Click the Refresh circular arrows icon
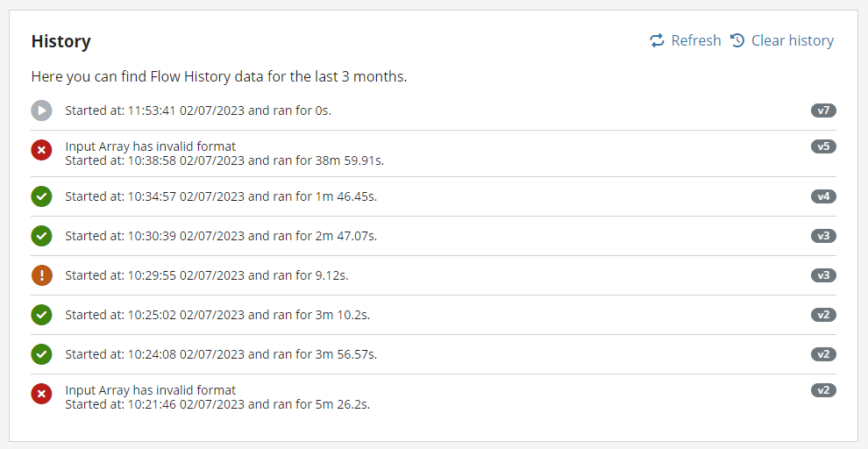The height and width of the screenshot is (449, 868). tap(657, 40)
